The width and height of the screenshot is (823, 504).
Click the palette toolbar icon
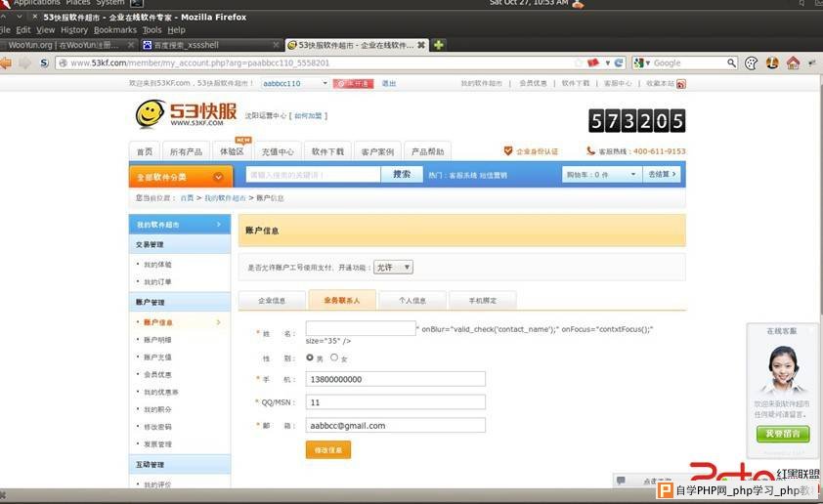tap(751, 63)
